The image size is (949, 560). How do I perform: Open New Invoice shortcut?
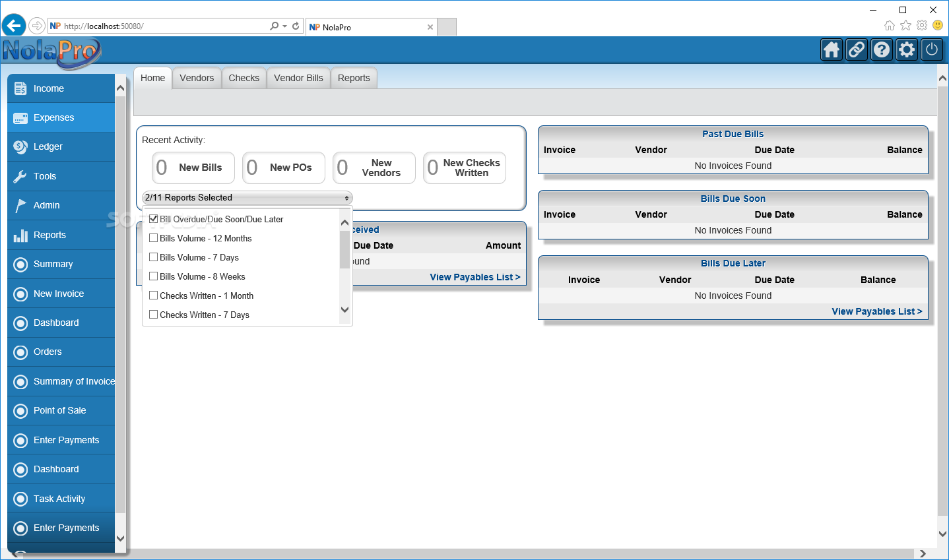click(61, 294)
